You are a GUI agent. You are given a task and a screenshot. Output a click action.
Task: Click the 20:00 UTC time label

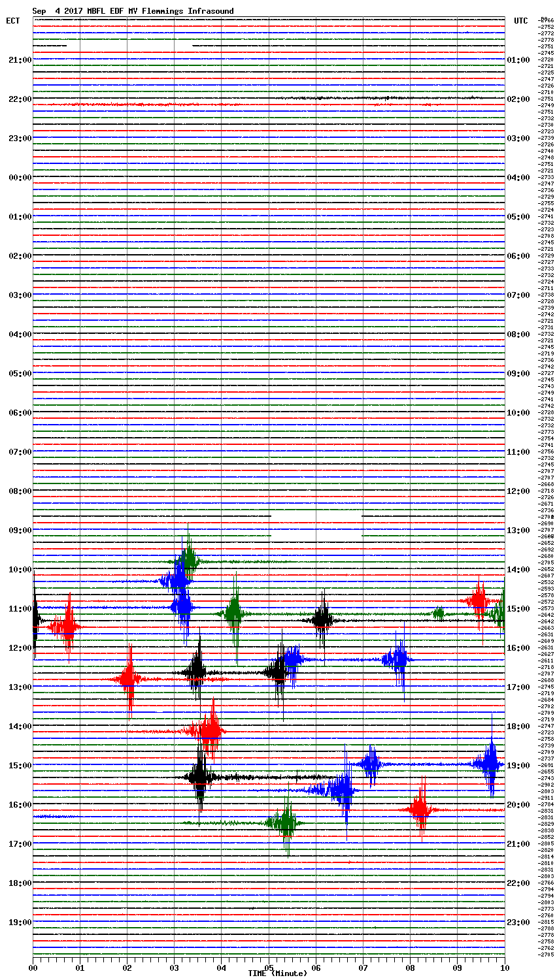[518, 805]
